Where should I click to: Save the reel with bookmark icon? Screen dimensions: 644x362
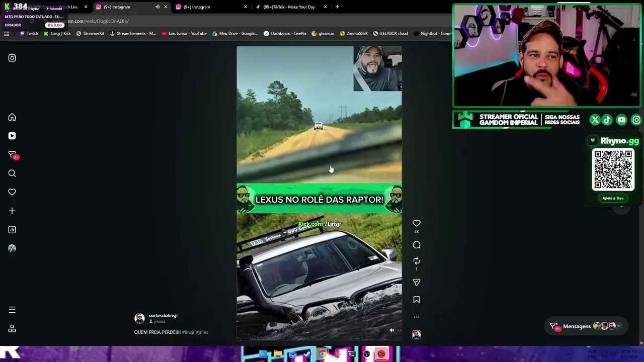tap(417, 300)
